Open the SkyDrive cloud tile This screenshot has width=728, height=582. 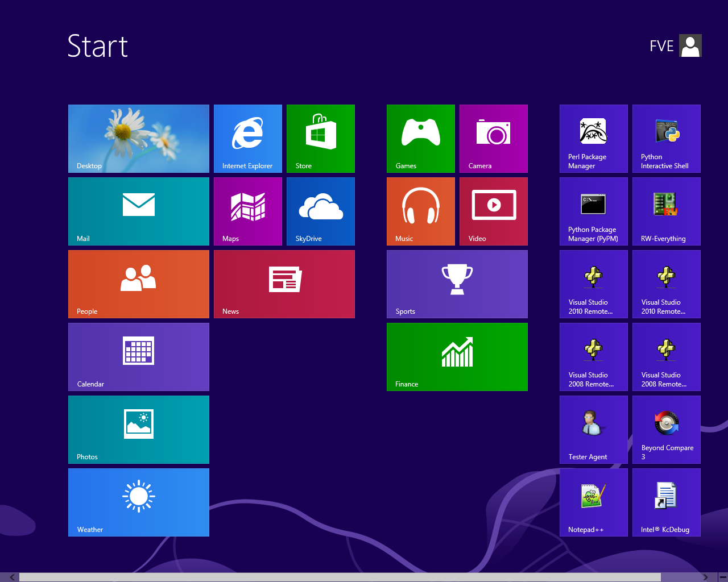pyautogui.click(x=321, y=211)
